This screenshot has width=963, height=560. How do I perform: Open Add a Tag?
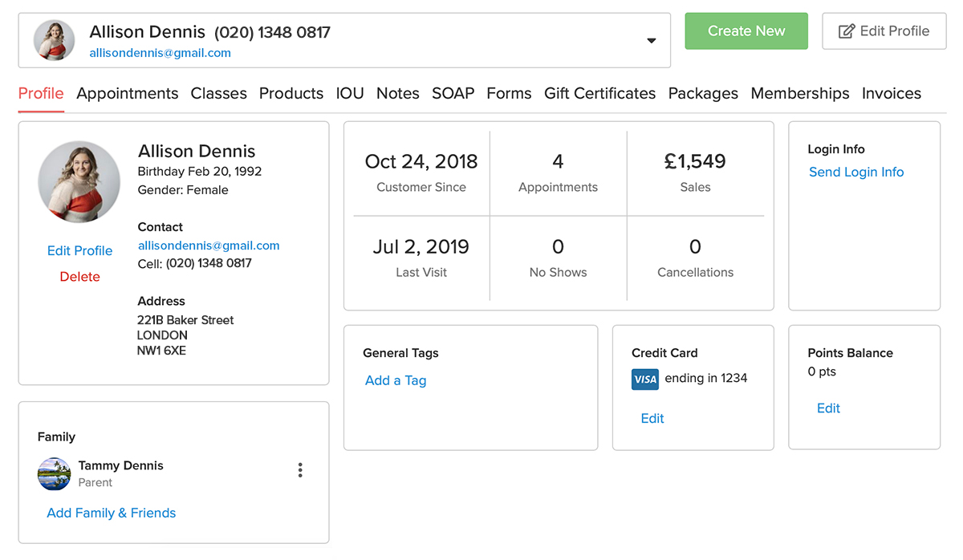click(396, 380)
